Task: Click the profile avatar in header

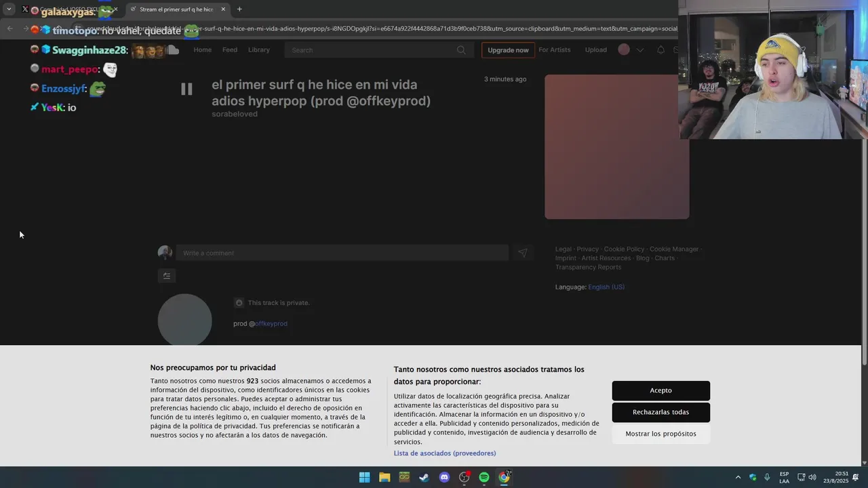Action: click(624, 49)
